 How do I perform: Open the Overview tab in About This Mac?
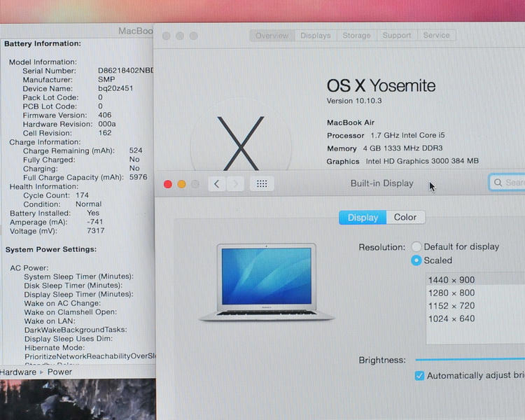click(272, 36)
